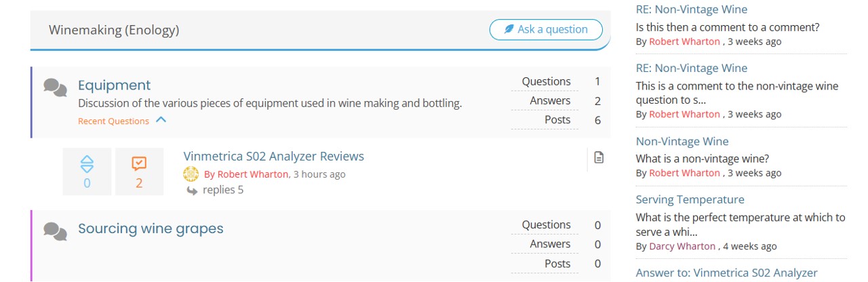Open the Non-Vintage Wine question link
The height and width of the screenshot is (282, 868).
[x=682, y=141]
